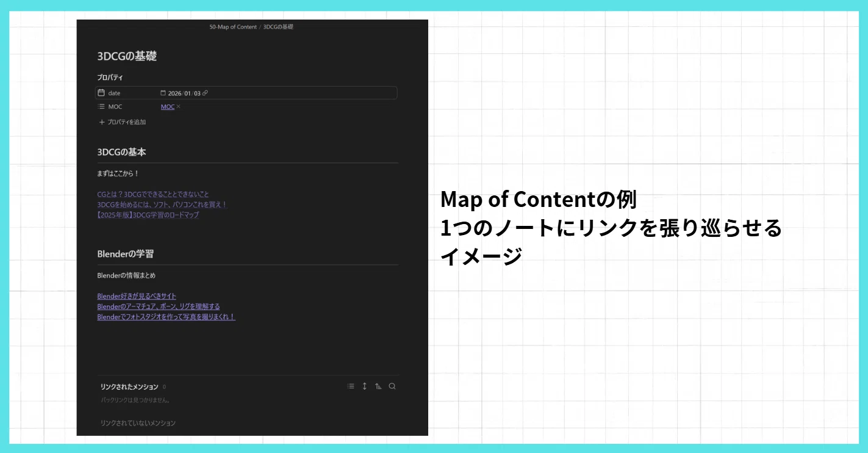Change backlinks sort order icon
The width and height of the screenshot is (868, 453).
pos(378,386)
